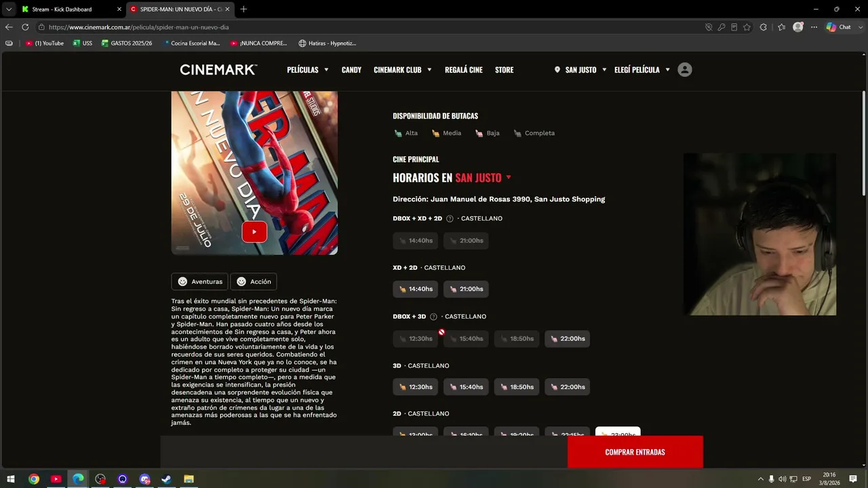This screenshot has height=488, width=868.
Task: Click the Spider-Man movie poster
Action: [254, 173]
